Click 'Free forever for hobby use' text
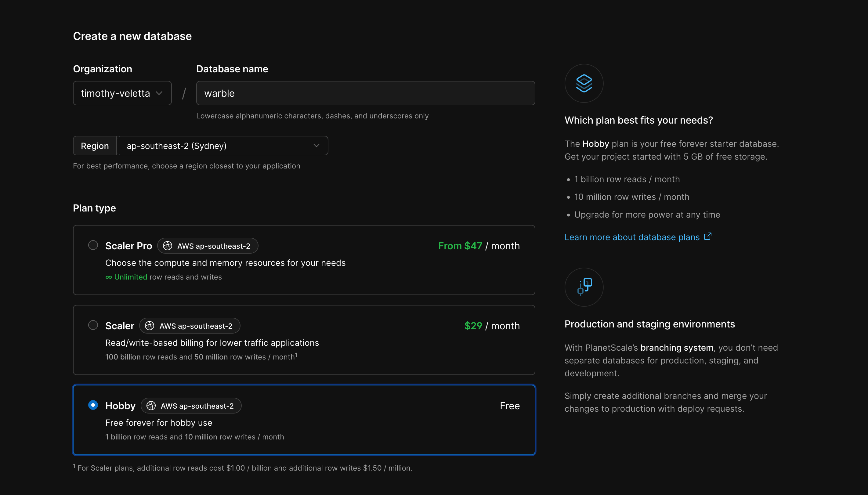 pos(159,423)
